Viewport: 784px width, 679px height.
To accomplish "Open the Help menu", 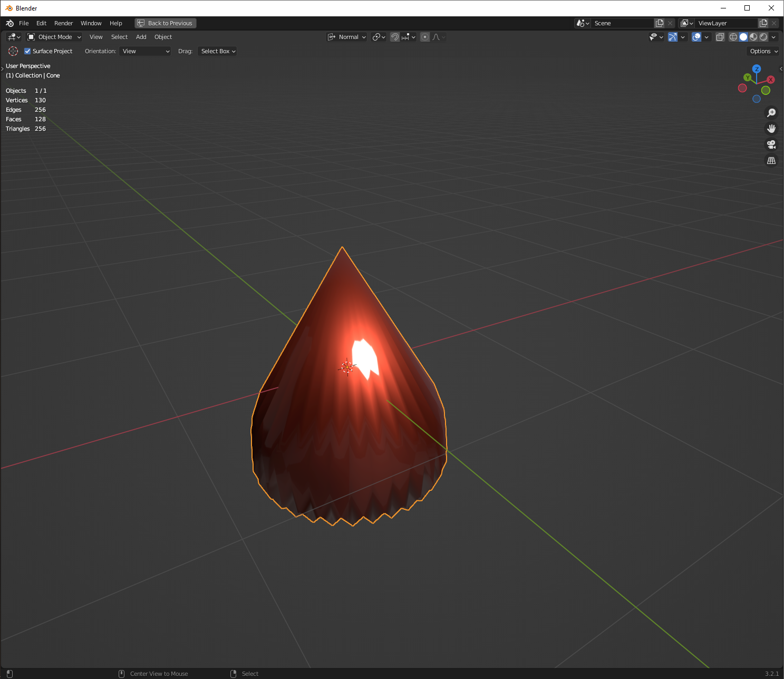I will (116, 23).
